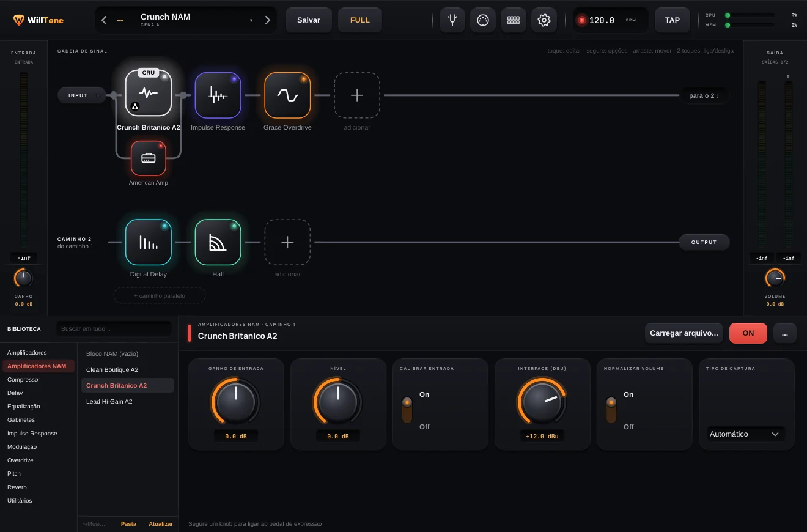
Task: Select the Digital Delay block
Action: pyautogui.click(x=149, y=242)
